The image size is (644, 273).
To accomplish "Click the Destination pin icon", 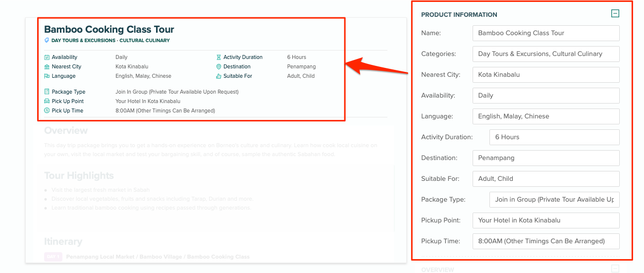I will [x=219, y=66].
